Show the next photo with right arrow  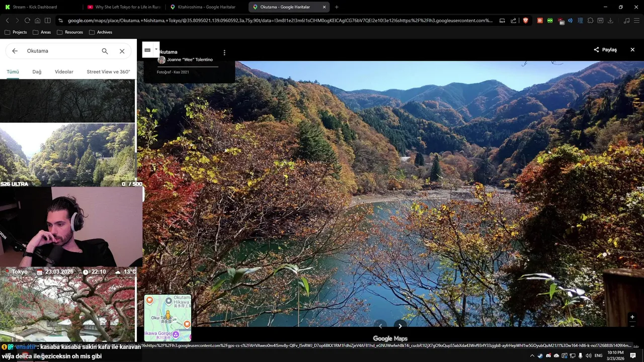(400, 326)
